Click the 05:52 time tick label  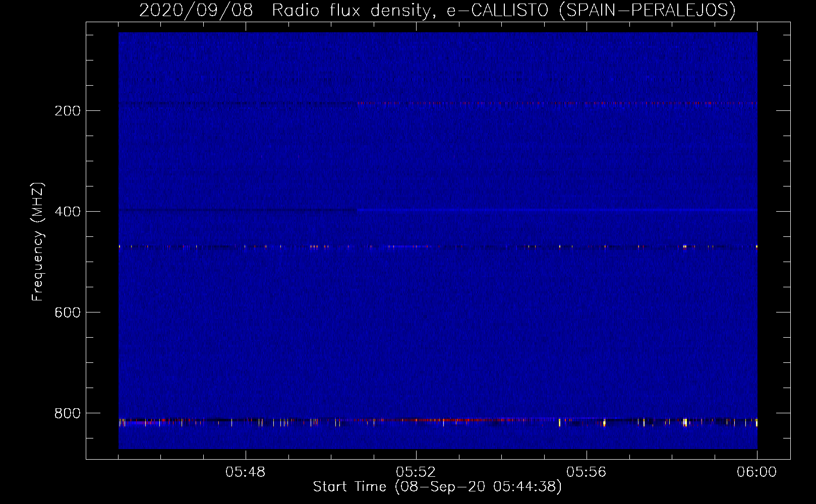416,472
